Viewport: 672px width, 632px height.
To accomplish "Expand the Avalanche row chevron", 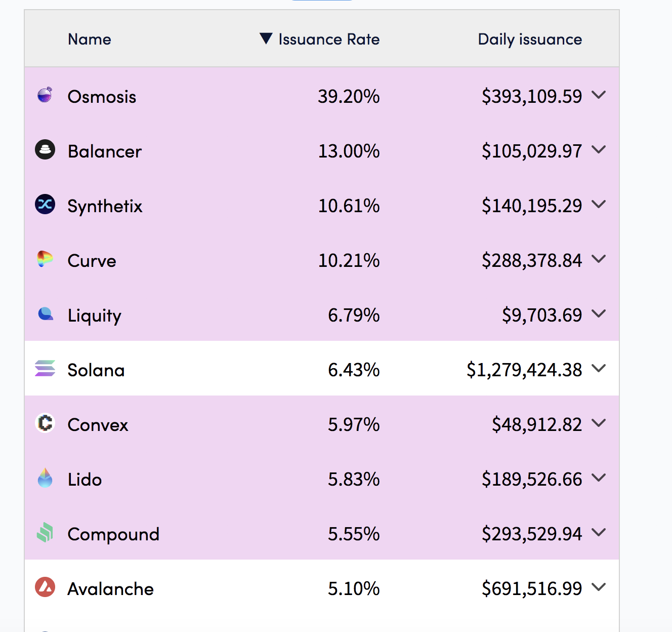I will [x=599, y=587].
